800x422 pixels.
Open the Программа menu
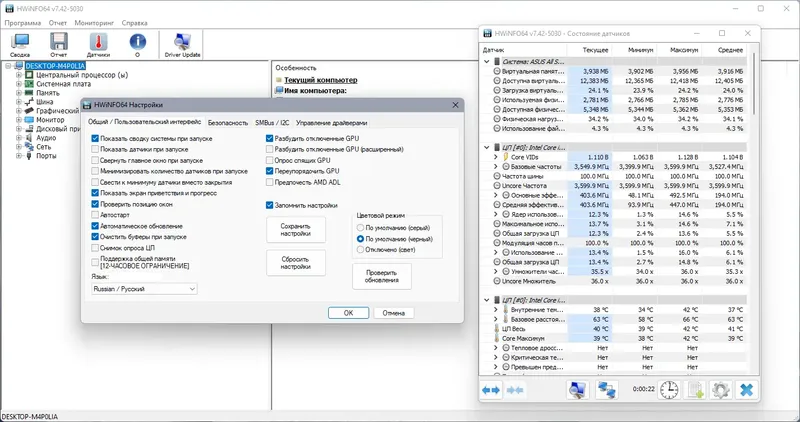[23, 23]
